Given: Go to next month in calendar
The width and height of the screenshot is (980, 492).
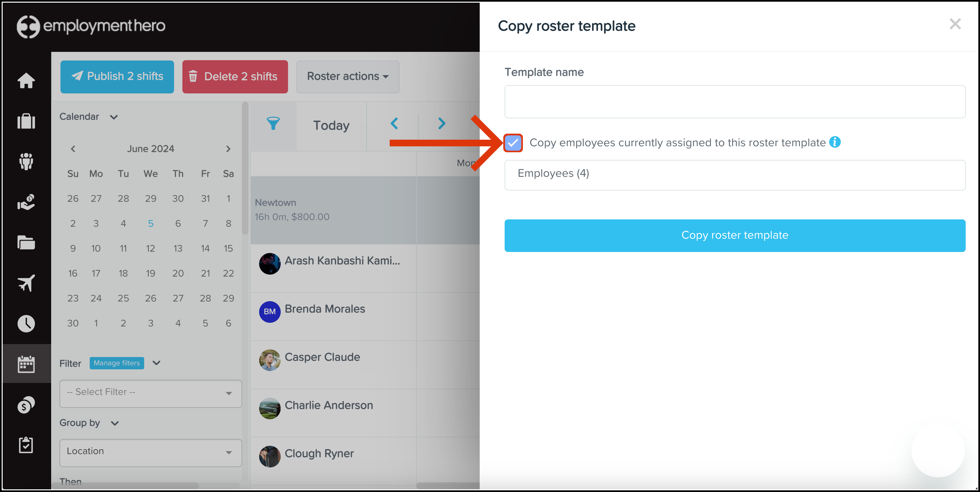Looking at the screenshot, I should point(228,149).
